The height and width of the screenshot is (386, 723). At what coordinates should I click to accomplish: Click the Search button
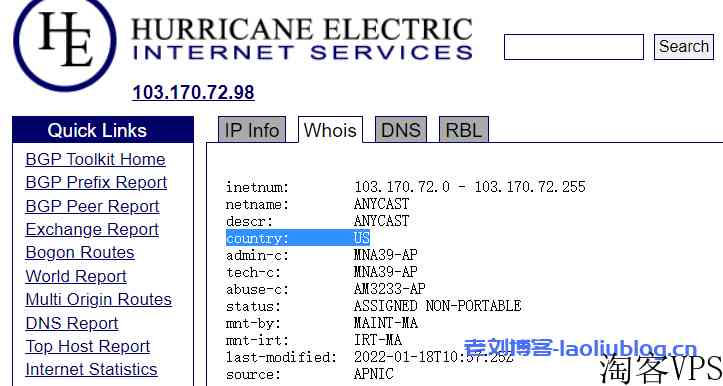[683, 47]
